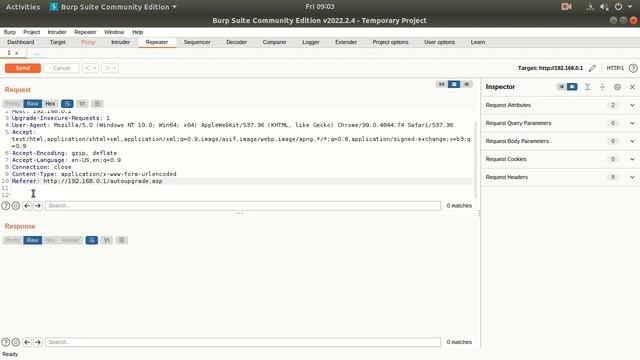Screen dimensions: 640x360
Task: Open the Burp menu
Action: pos(9,32)
